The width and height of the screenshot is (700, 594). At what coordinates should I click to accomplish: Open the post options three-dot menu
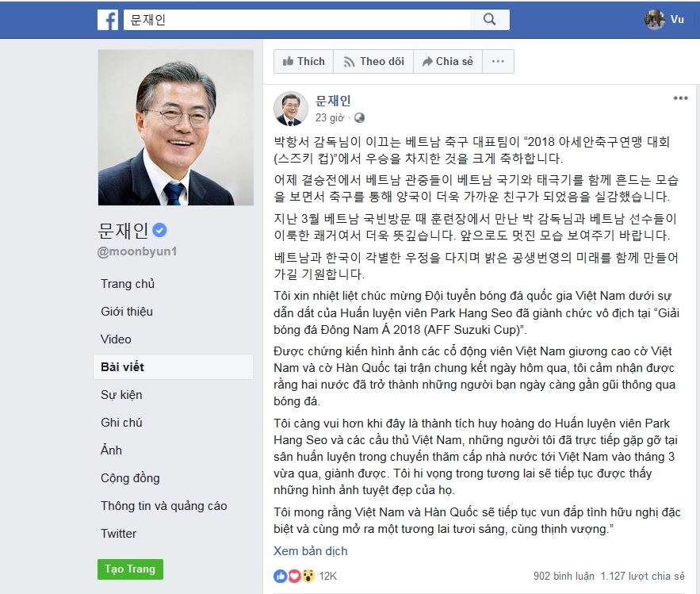(680, 98)
